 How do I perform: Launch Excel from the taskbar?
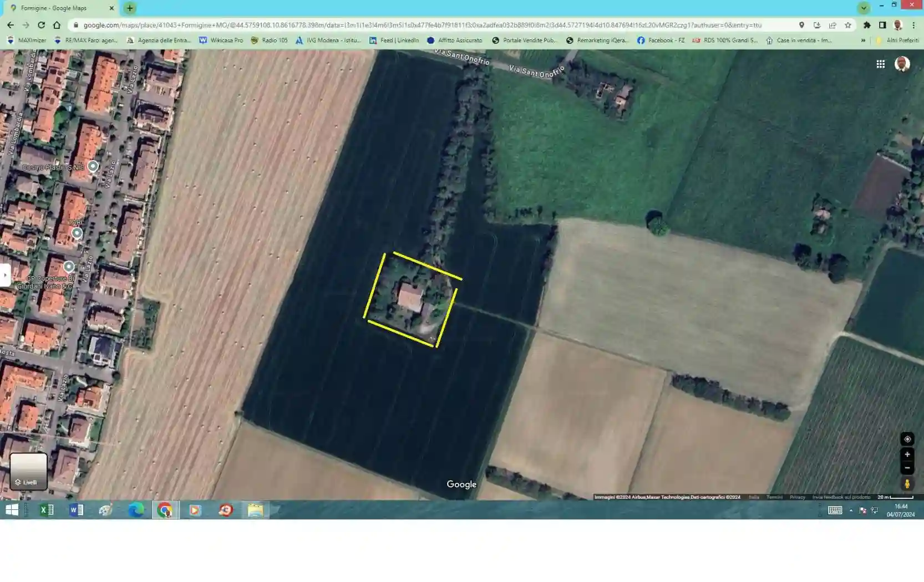47,510
